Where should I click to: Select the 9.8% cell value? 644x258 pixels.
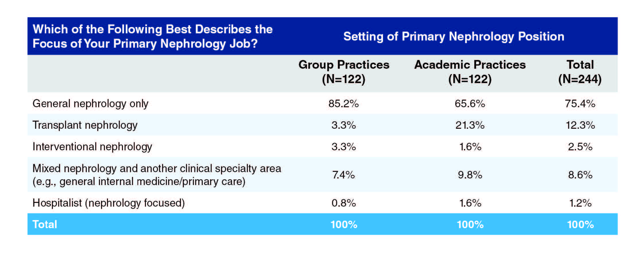[470, 175]
